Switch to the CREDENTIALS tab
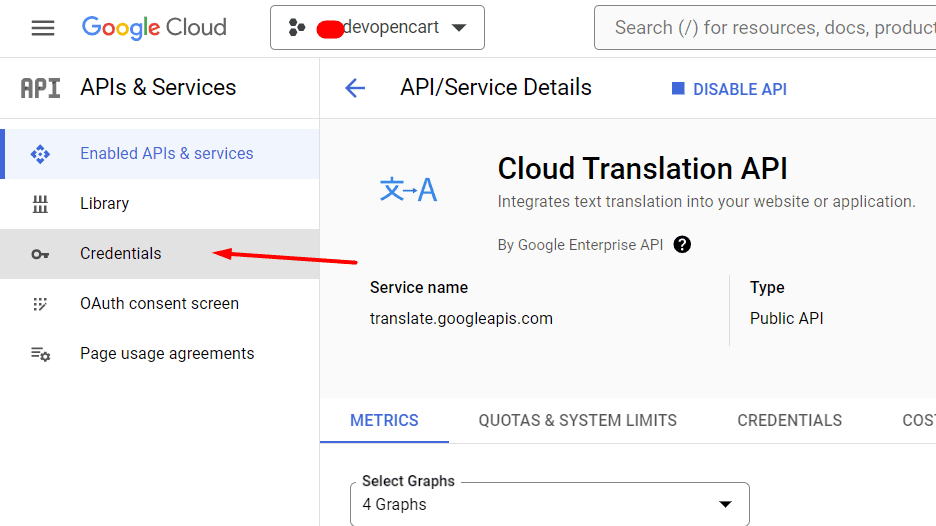Image resolution: width=936 pixels, height=526 pixels. tap(790, 420)
